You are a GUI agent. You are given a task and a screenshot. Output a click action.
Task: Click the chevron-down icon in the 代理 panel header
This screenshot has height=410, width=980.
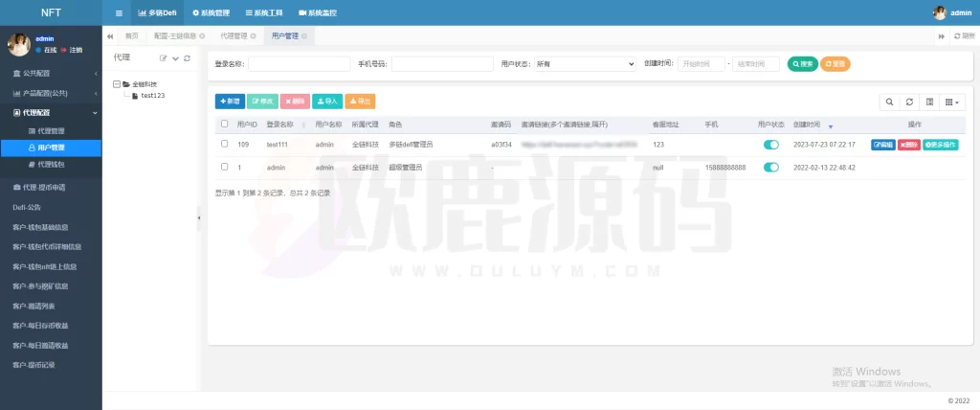[x=176, y=58]
